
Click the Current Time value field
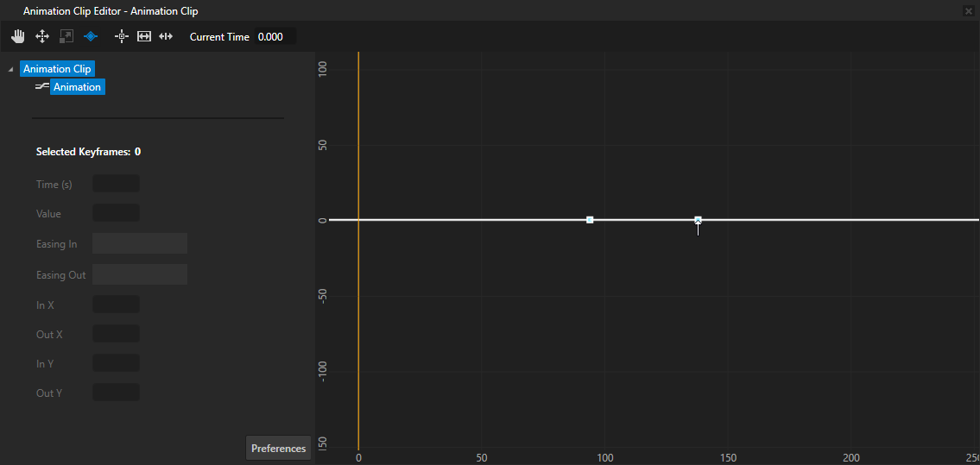[275, 37]
